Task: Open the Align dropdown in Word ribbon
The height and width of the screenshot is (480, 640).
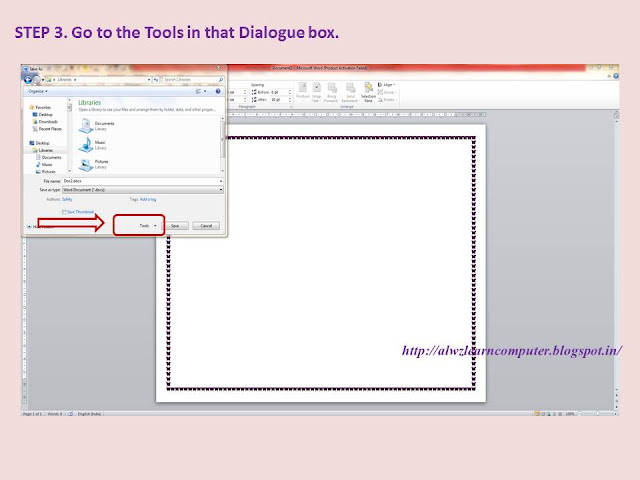Action: (386, 85)
